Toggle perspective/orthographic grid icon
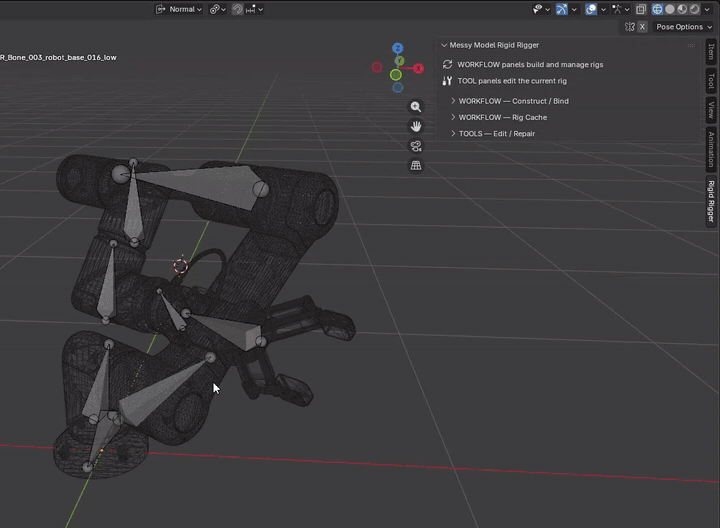The image size is (720, 528). tap(416, 165)
